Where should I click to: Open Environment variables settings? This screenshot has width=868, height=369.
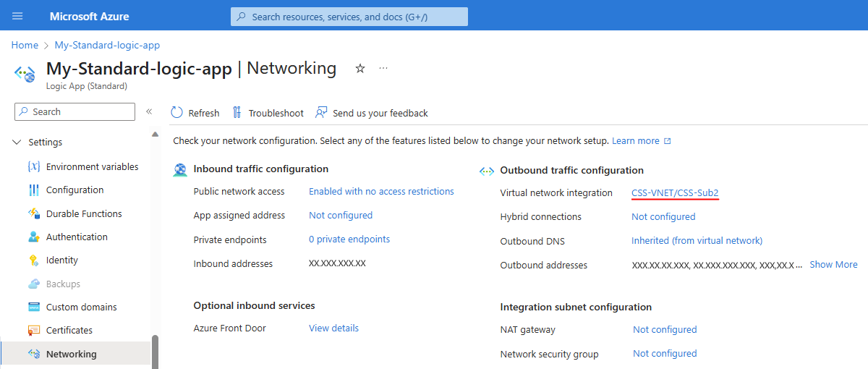[92, 166]
